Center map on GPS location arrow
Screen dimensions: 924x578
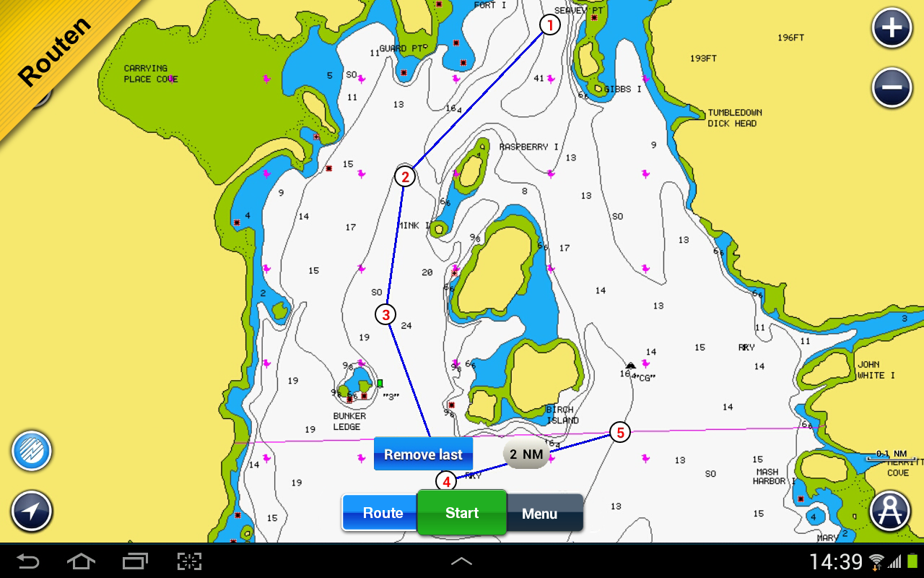pos(32,512)
